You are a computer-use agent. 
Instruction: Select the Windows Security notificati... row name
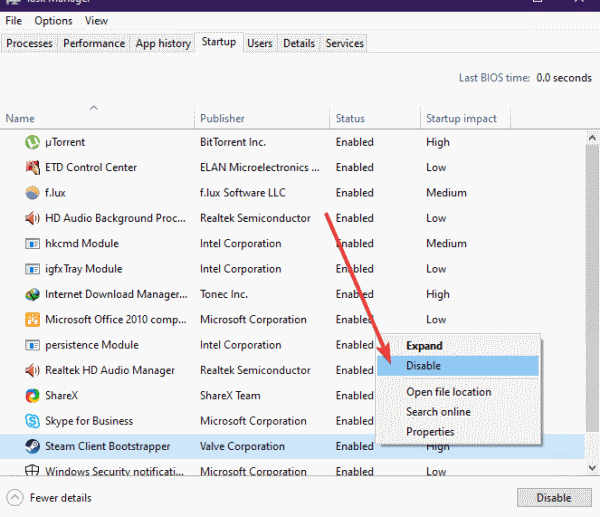click(114, 471)
